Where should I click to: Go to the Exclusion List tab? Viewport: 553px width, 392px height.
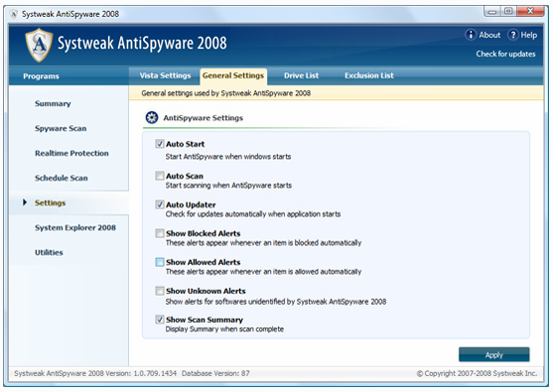tap(369, 75)
